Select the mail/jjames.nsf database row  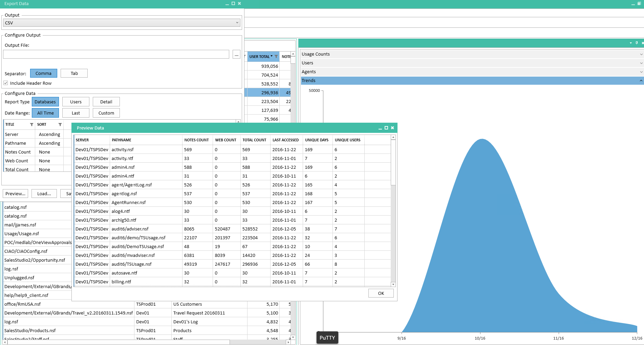pos(37,225)
